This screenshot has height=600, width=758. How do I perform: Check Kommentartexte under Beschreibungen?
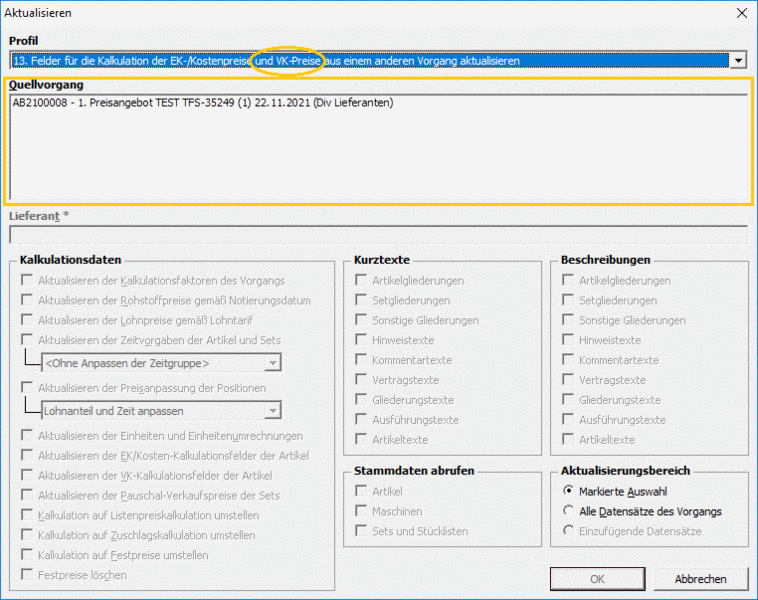568,360
